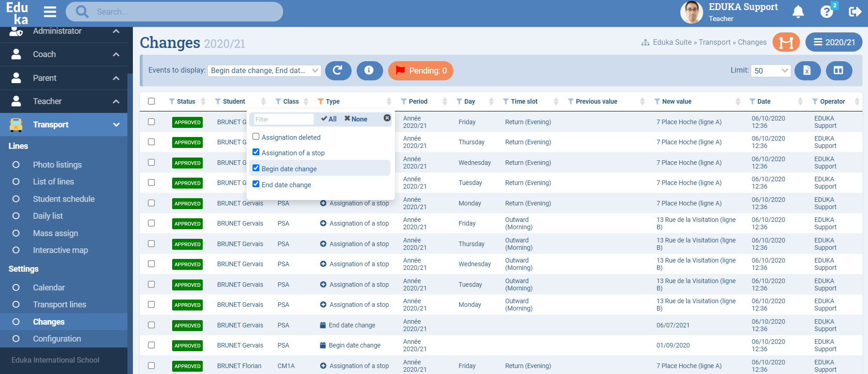The height and width of the screenshot is (374, 868).
Task: Click the logout icon
Action: pyautogui.click(x=855, y=12)
